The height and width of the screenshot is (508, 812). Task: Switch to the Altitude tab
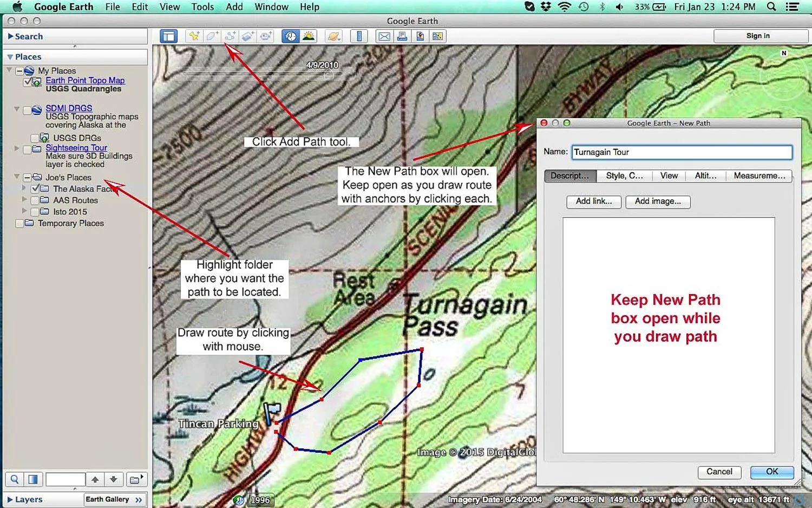pos(706,176)
